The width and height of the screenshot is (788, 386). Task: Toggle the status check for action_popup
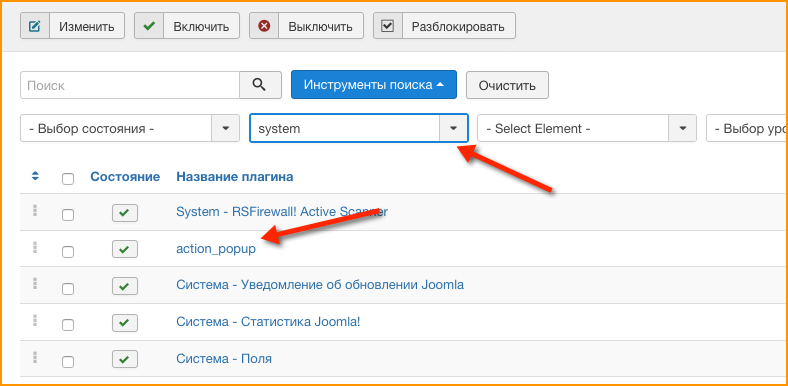click(x=125, y=249)
